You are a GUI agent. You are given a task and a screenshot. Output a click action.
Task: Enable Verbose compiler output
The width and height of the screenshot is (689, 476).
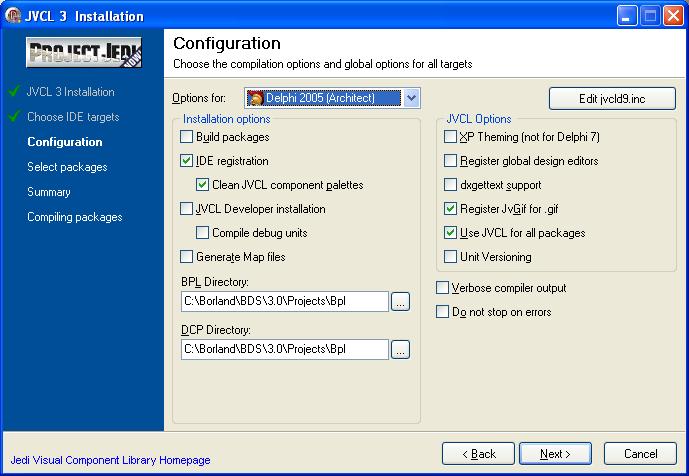[443, 288]
